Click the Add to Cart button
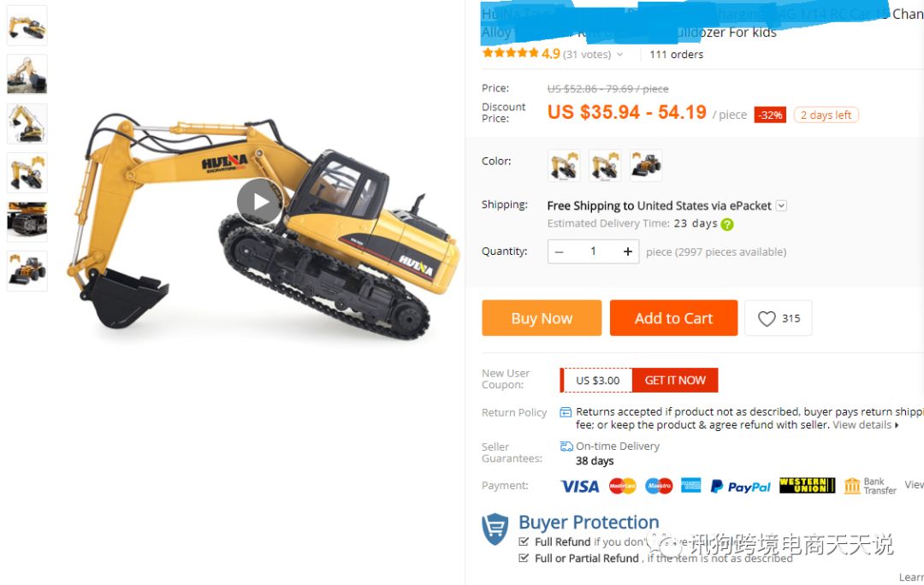This screenshot has width=924, height=585. click(x=673, y=318)
